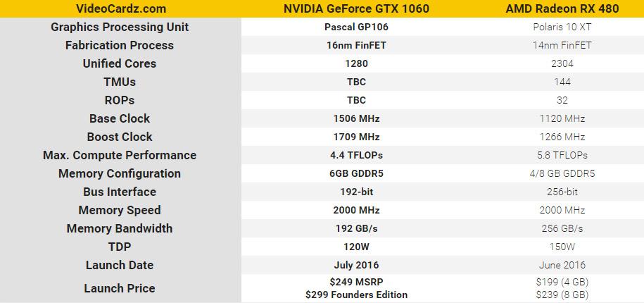Click the Pascal GP106 cell
This screenshot has height=303, width=644.
[x=356, y=27]
